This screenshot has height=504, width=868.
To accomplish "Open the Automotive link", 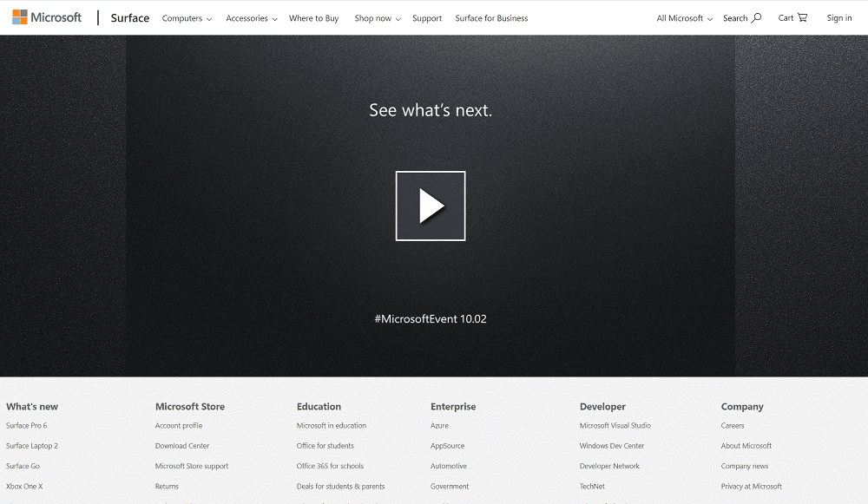I will [x=449, y=466].
